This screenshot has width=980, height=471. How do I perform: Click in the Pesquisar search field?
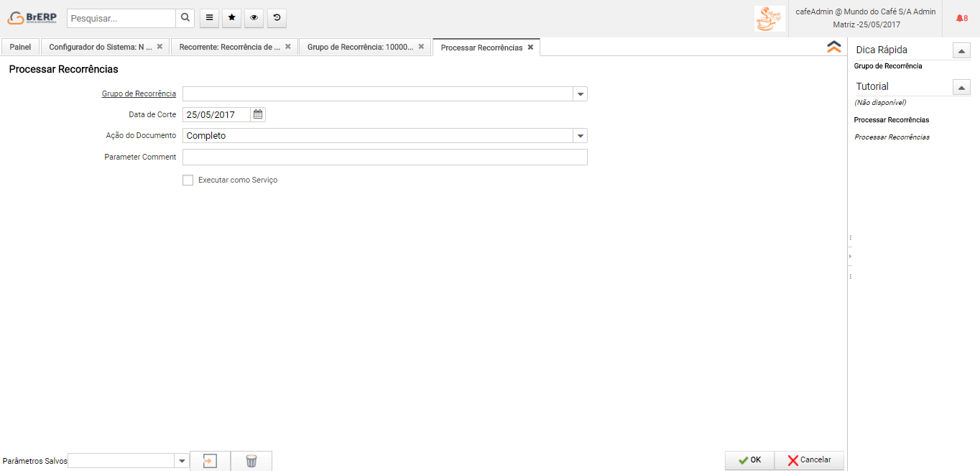[x=121, y=18]
